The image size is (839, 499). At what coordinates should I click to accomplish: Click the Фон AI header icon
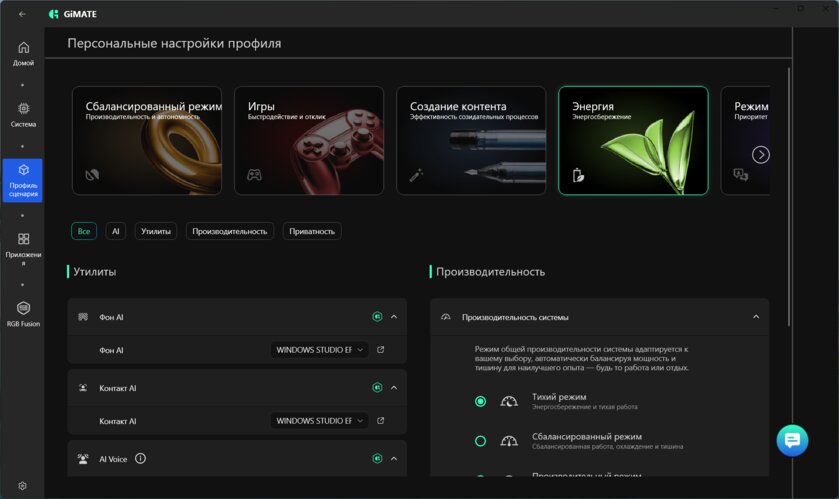tap(83, 317)
